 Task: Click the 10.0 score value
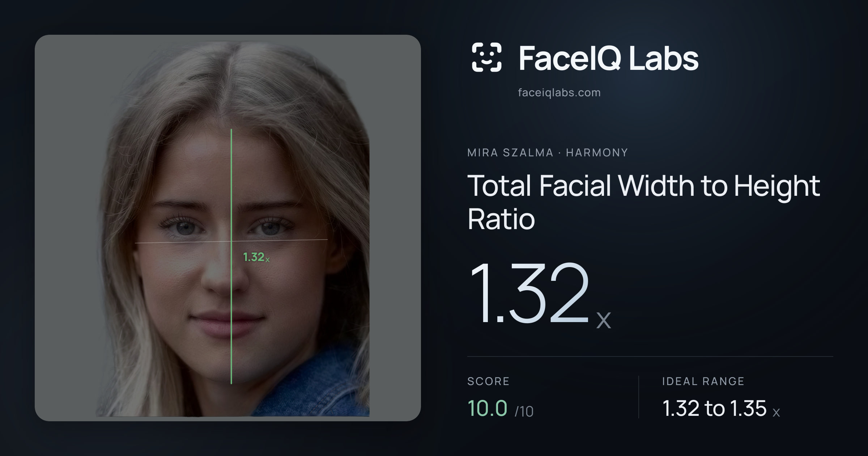(x=488, y=408)
